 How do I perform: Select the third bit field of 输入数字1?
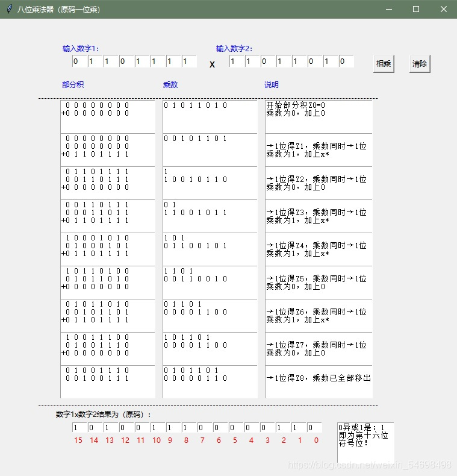(x=111, y=61)
